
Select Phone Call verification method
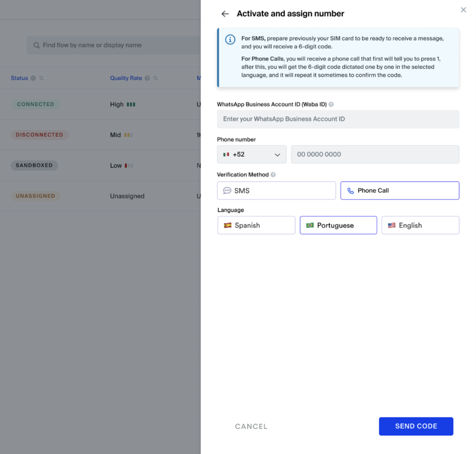[399, 191]
